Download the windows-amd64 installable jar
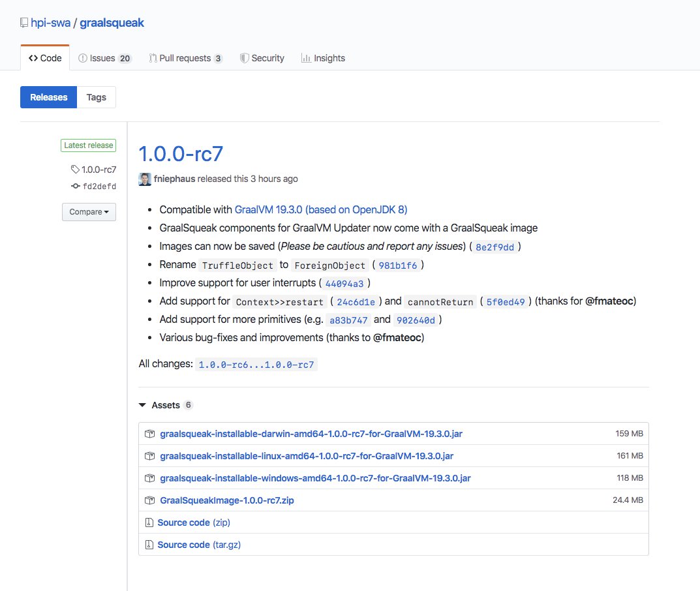 [x=315, y=478]
